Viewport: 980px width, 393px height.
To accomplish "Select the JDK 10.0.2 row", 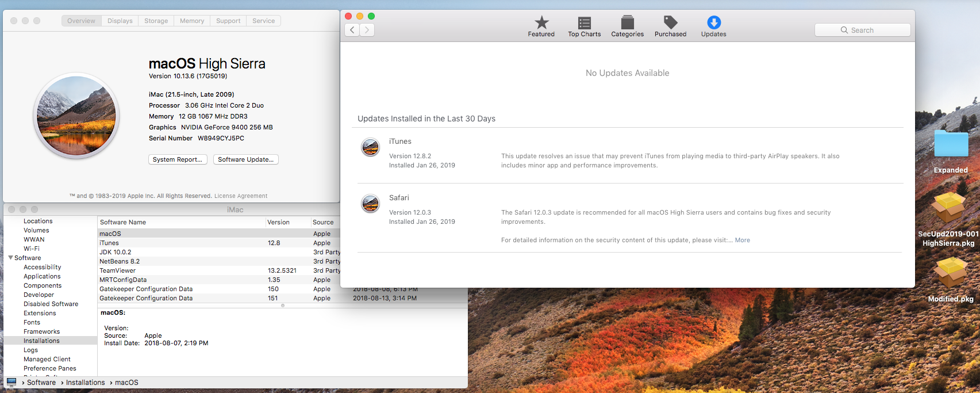I will [219, 252].
